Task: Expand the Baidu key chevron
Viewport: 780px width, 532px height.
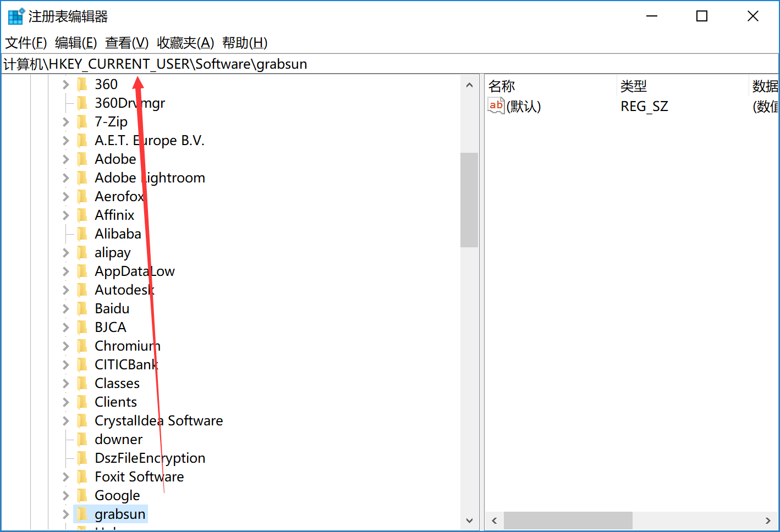Action: [66, 308]
